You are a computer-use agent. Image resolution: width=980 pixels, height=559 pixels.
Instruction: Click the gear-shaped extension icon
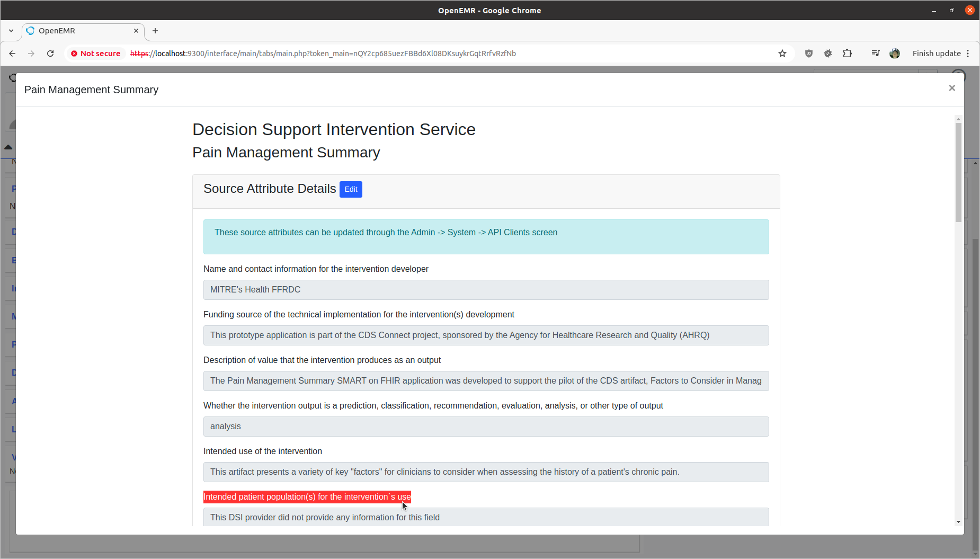click(x=828, y=54)
